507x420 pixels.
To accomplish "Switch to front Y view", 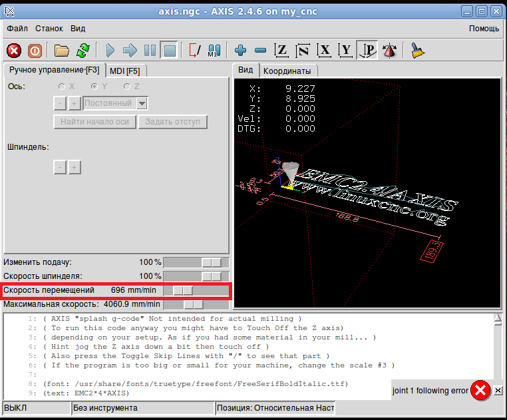I will 345,51.
